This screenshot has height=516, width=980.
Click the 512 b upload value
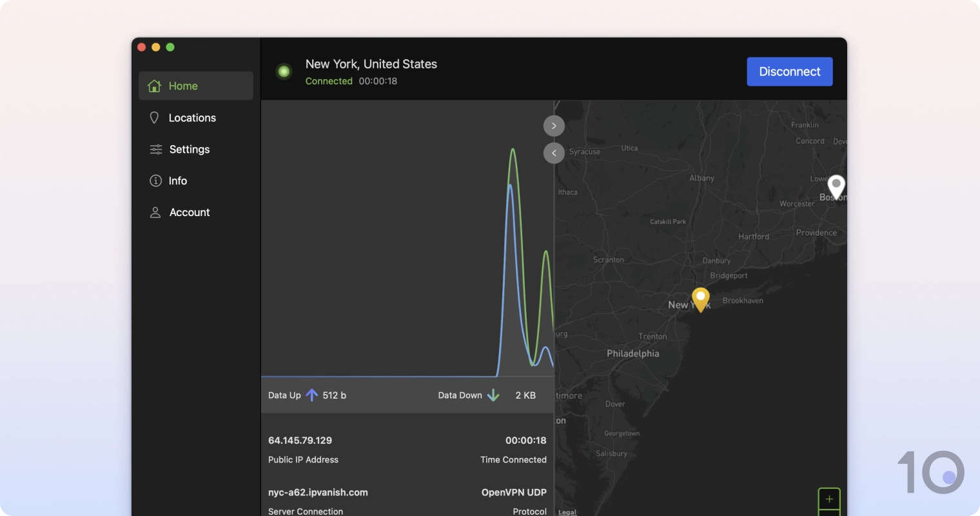click(335, 395)
